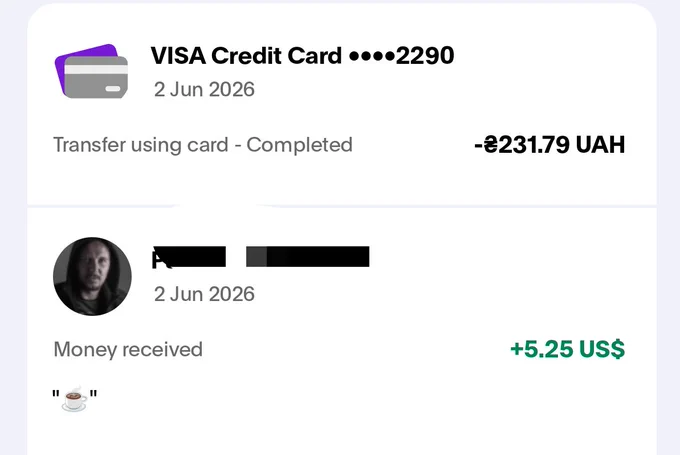Click the word Completed

point(299,145)
